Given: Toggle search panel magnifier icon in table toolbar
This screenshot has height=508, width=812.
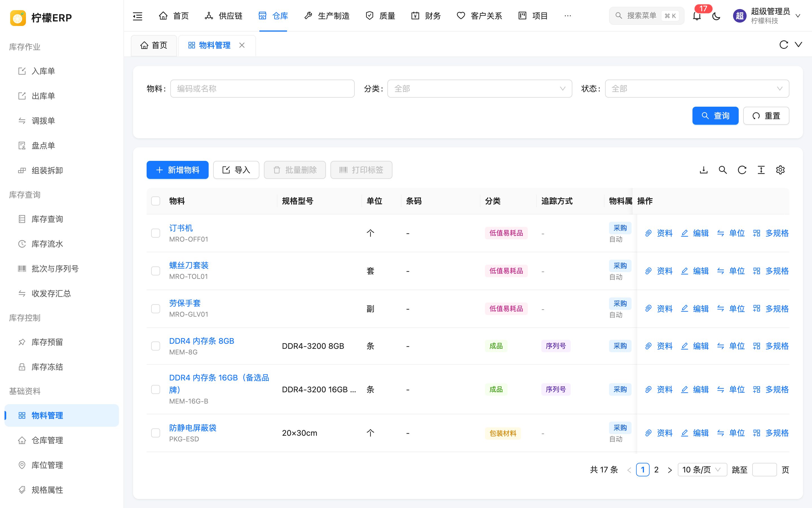Looking at the screenshot, I should point(723,170).
